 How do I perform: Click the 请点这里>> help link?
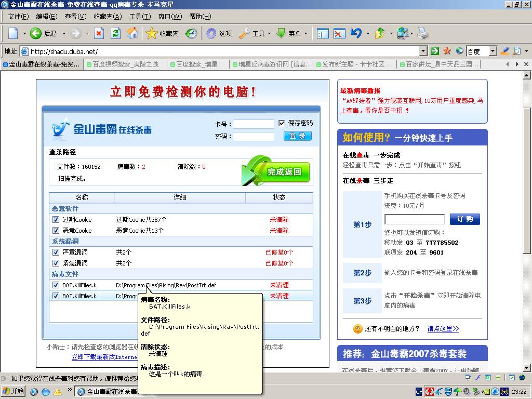[x=443, y=329]
